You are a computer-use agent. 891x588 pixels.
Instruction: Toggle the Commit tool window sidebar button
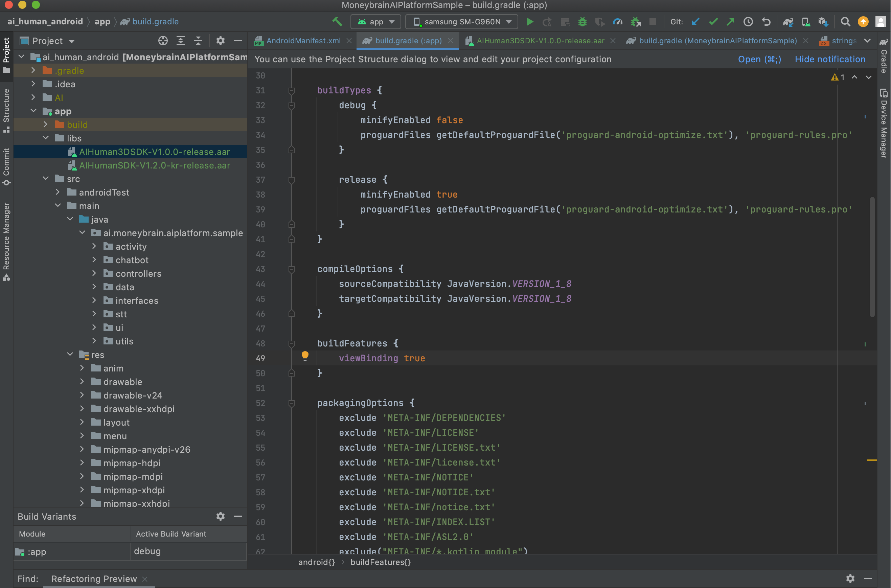click(6, 166)
